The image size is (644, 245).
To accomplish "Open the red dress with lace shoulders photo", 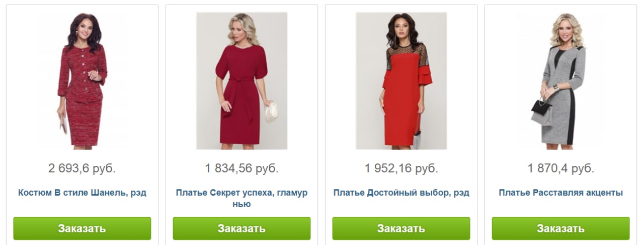I will pyautogui.click(x=401, y=81).
